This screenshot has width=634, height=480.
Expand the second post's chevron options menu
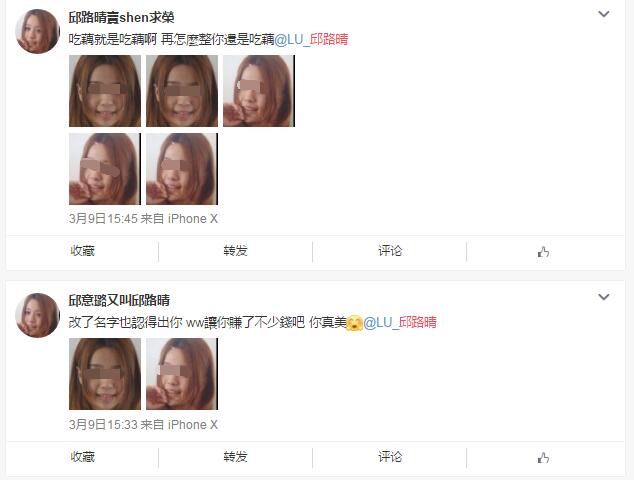604,297
